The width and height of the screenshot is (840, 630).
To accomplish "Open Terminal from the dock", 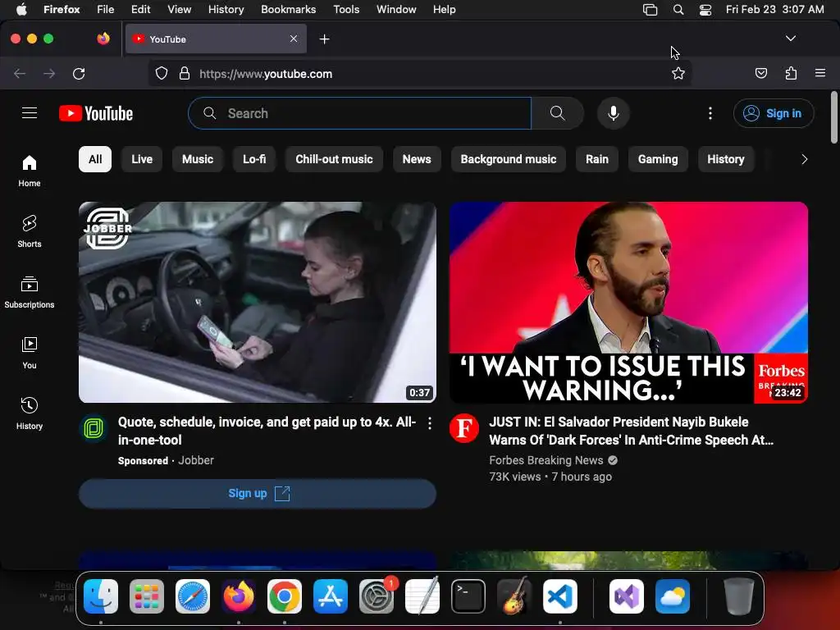I will click(468, 596).
